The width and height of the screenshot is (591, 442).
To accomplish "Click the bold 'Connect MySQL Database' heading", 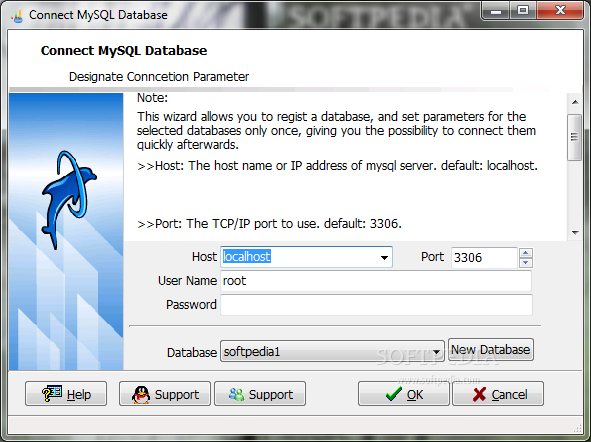I will [x=124, y=51].
